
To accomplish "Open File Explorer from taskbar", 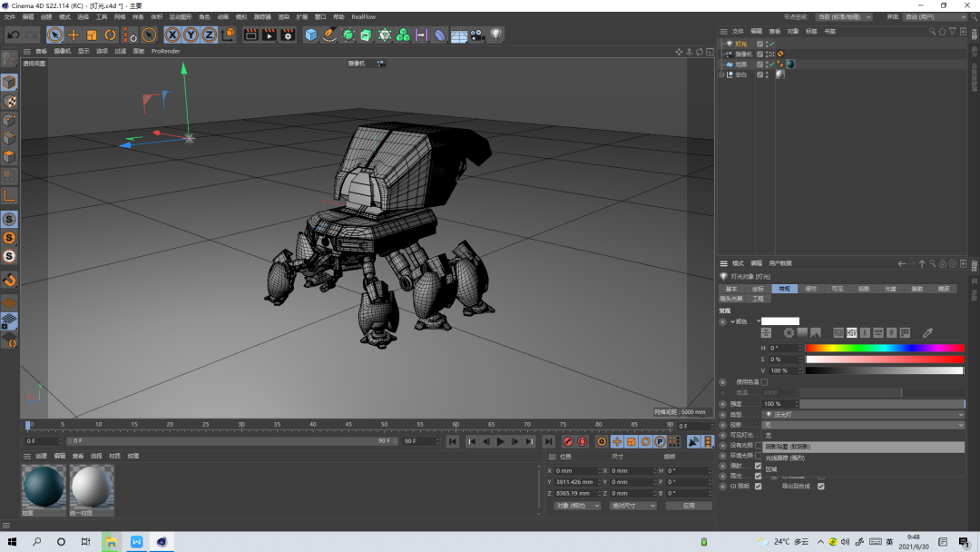I will coord(112,541).
